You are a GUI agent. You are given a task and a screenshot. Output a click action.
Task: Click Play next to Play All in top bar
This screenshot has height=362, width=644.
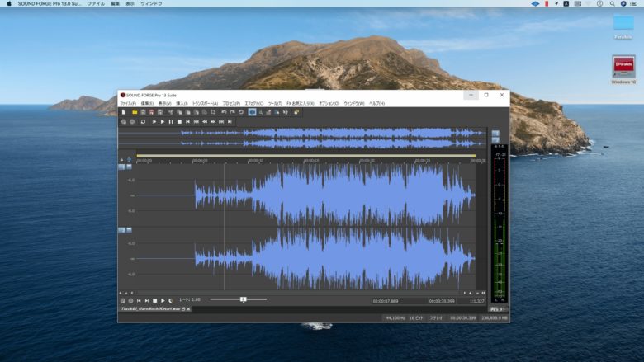(x=163, y=122)
